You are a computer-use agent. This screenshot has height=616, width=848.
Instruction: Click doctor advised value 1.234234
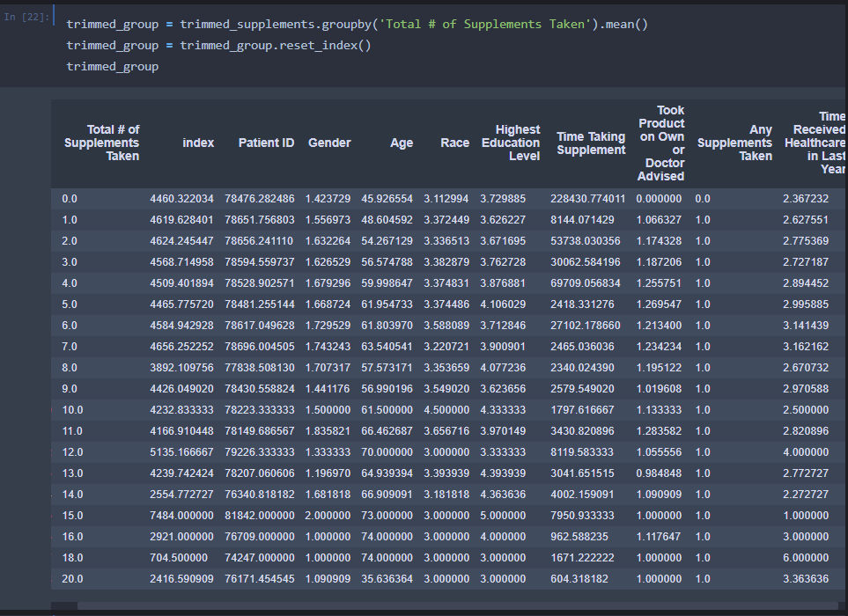[659, 347]
